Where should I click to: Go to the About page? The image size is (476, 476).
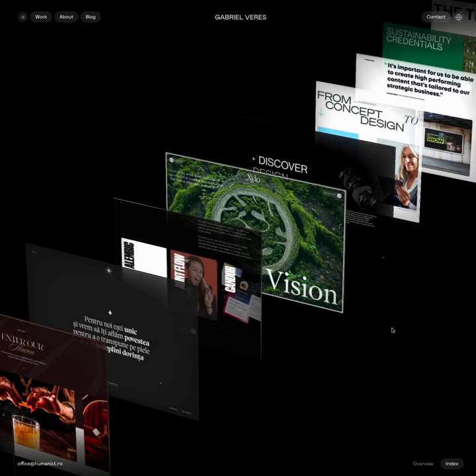pyautogui.click(x=66, y=17)
